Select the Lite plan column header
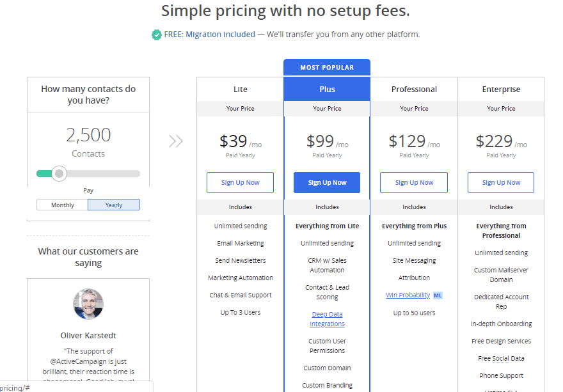563x392 pixels. click(240, 90)
